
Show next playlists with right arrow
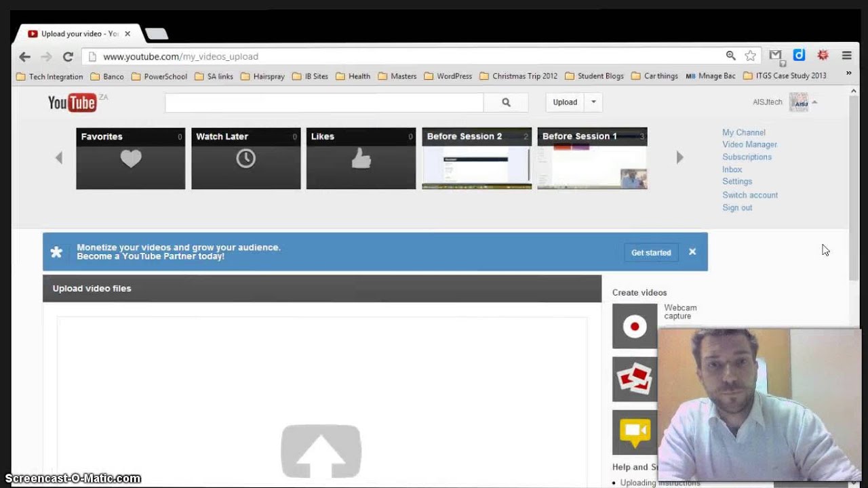click(x=680, y=158)
